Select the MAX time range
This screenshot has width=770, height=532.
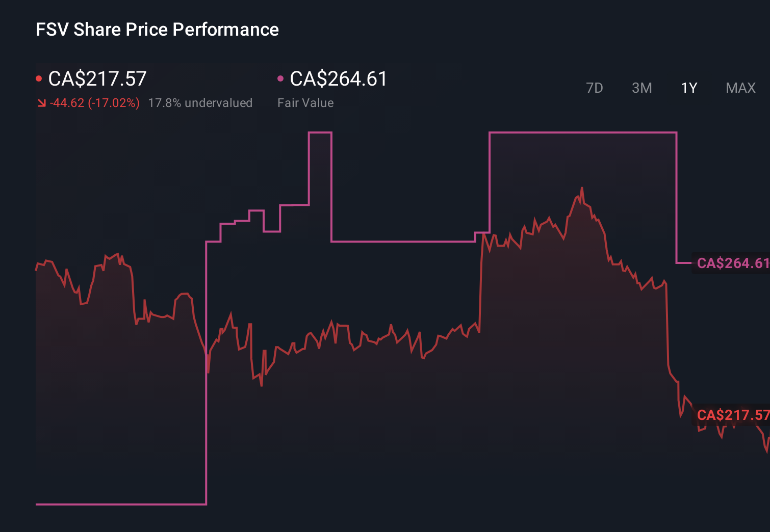coord(740,88)
